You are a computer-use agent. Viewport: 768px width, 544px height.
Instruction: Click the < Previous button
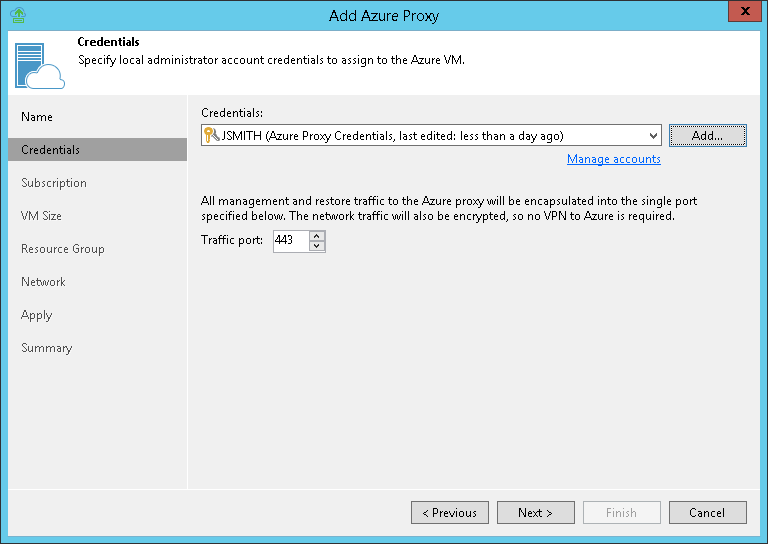(x=449, y=513)
